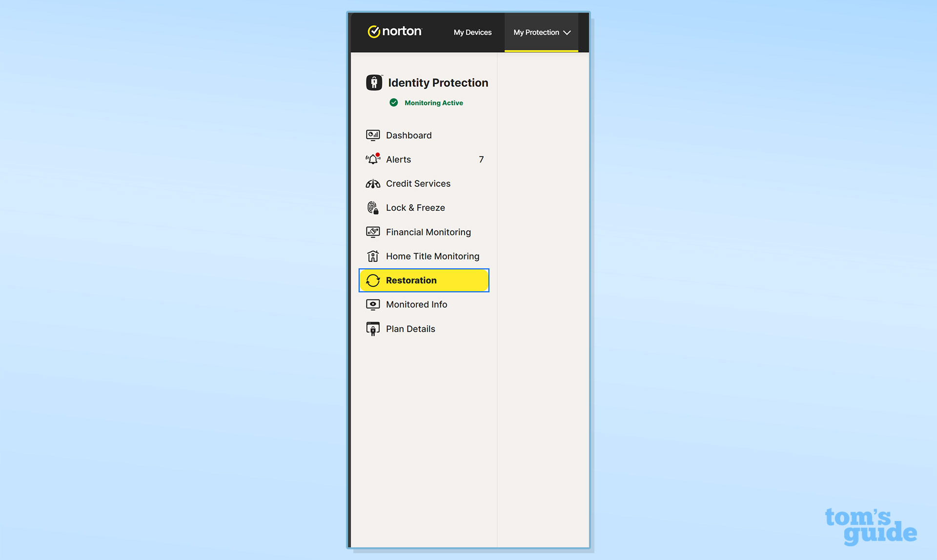Expand the My Protection dropdown chevron
Viewport: 937px width, 560px height.
click(567, 33)
